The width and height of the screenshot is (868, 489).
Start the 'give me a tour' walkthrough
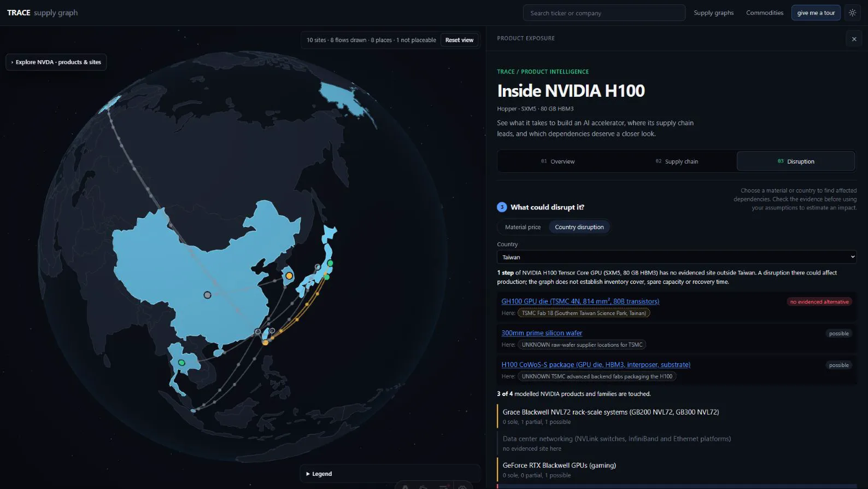point(816,13)
